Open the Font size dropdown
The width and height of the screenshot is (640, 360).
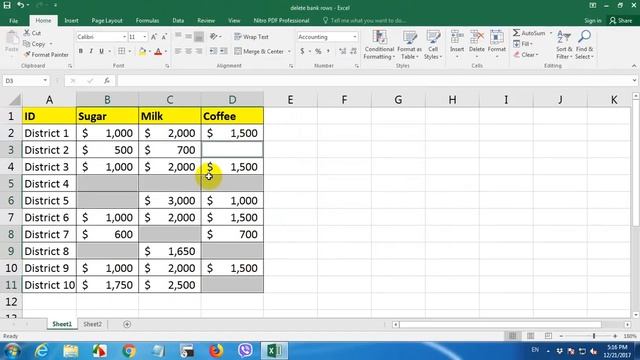(x=144, y=37)
